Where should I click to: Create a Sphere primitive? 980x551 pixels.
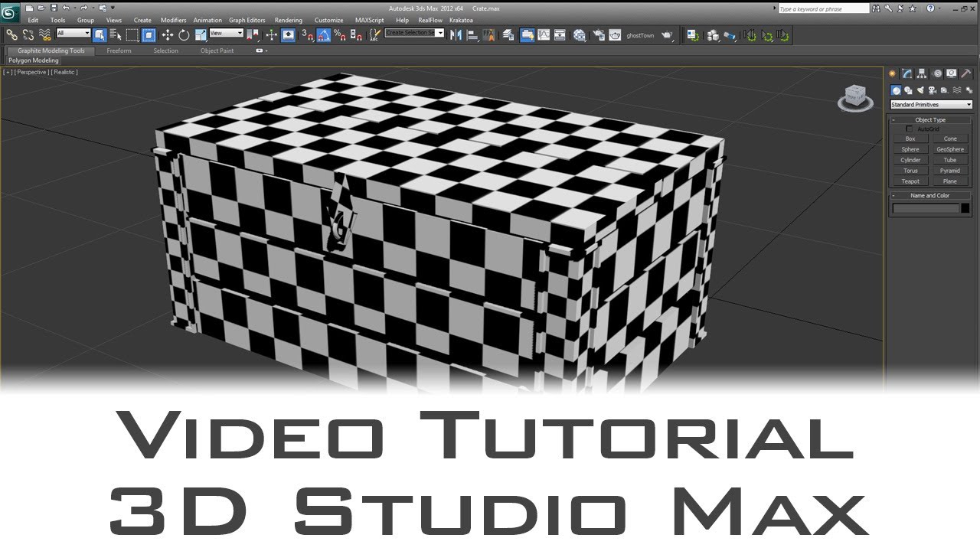click(x=910, y=149)
